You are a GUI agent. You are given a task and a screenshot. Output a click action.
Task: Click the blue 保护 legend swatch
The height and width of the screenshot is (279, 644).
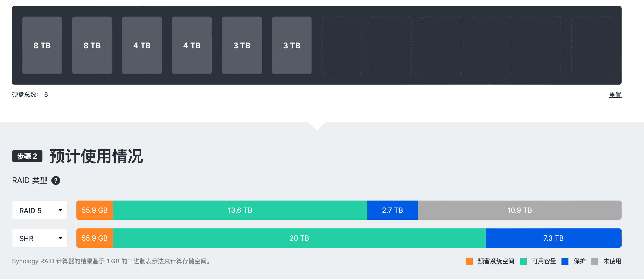565,261
